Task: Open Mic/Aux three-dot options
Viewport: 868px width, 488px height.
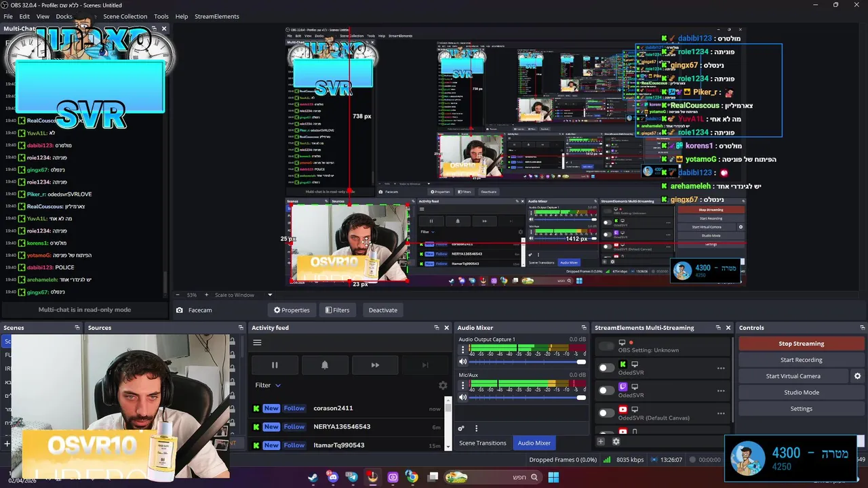Action: click(463, 385)
